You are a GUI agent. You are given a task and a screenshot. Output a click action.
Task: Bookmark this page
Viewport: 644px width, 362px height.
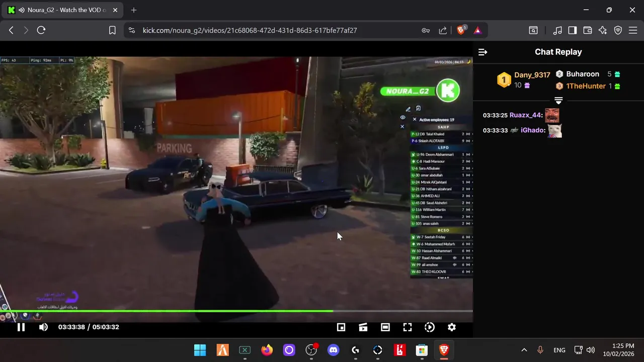pos(112,30)
